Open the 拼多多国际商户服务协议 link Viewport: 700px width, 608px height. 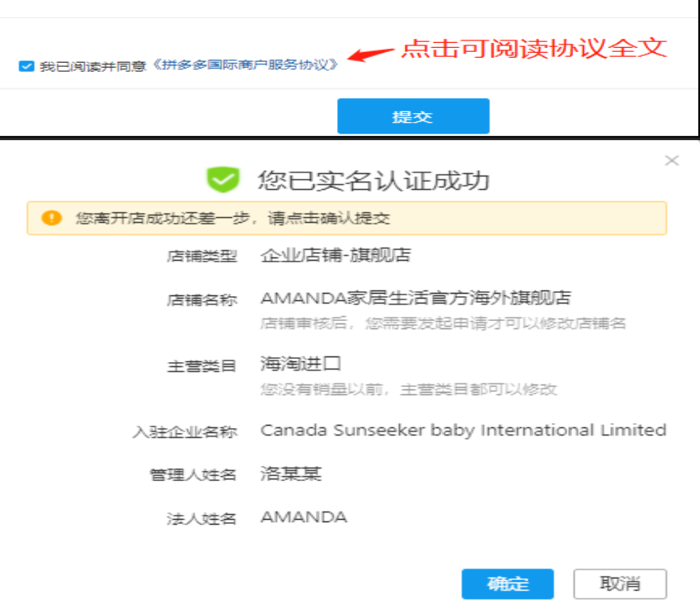245,64
